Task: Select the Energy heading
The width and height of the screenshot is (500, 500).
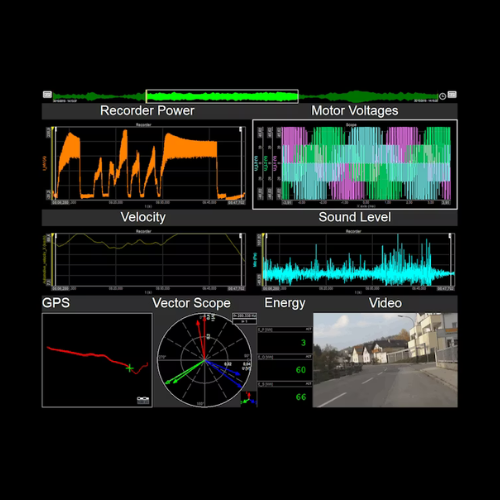Action: (x=285, y=303)
